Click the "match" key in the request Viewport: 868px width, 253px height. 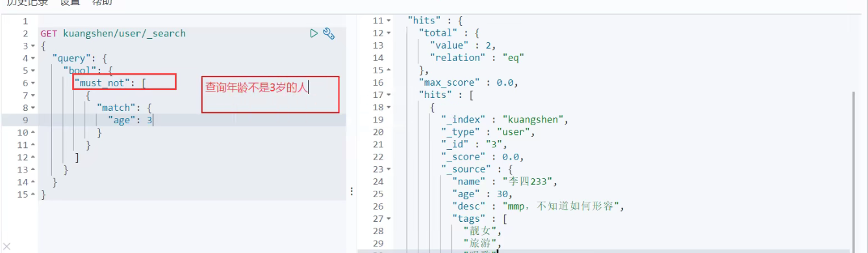[x=116, y=107]
